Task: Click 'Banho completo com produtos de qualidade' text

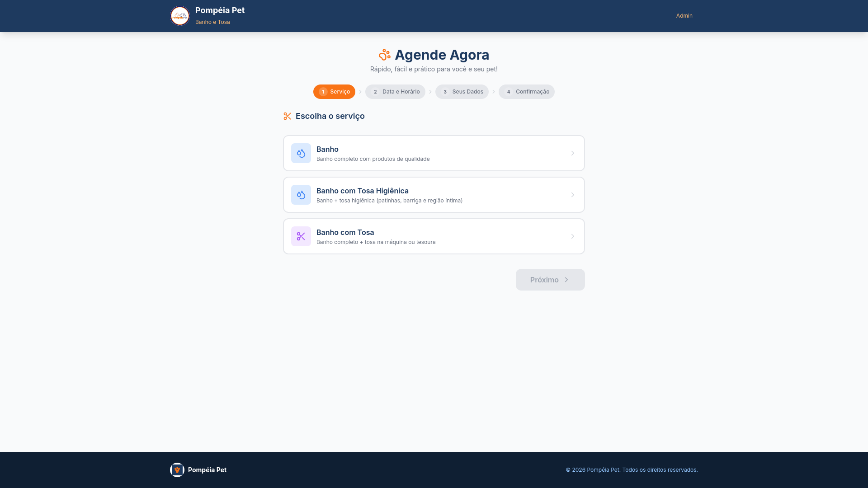Action: click(373, 159)
